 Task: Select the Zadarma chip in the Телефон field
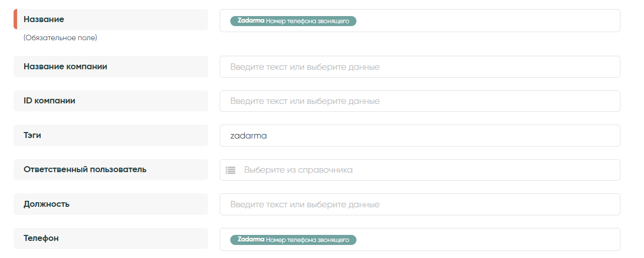(293, 240)
